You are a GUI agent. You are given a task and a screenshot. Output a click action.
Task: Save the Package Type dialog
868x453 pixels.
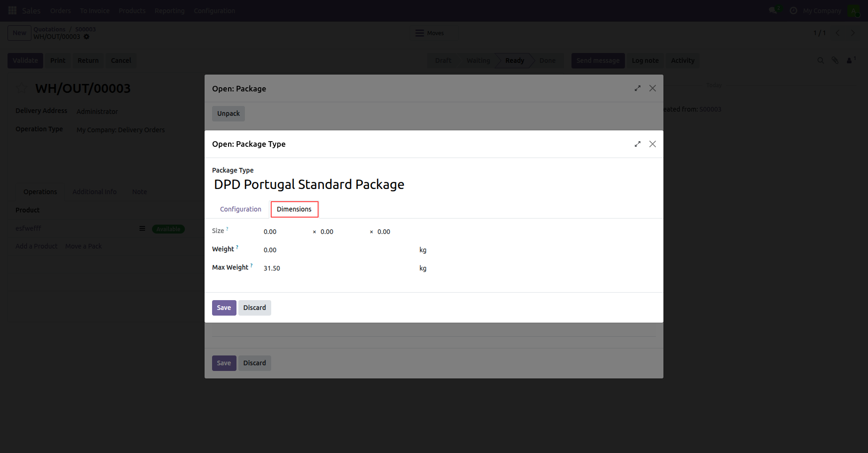224,308
